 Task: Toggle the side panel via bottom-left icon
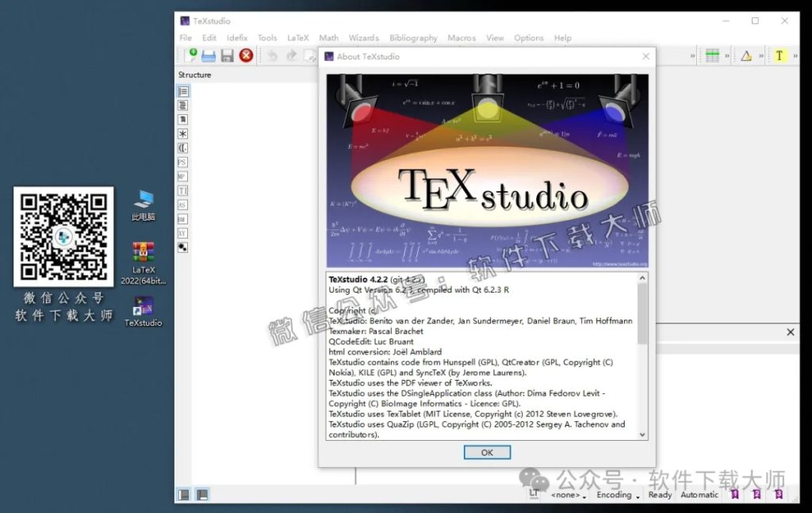[x=183, y=495]
